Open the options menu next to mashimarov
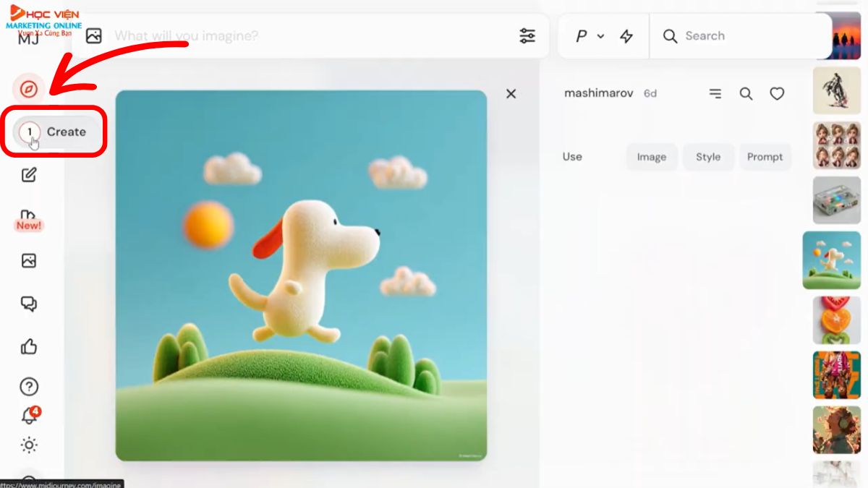868x488 pixels. [x=715, y=93]
